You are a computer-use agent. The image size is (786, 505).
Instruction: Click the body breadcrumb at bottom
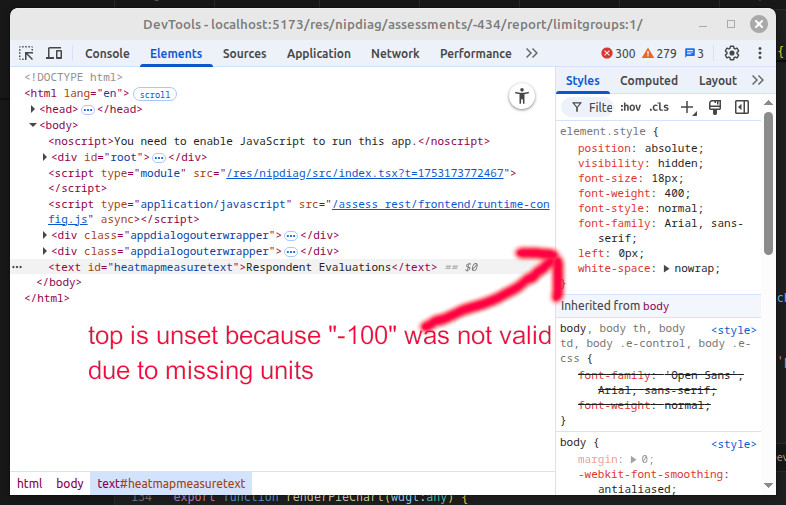point(70,483)
